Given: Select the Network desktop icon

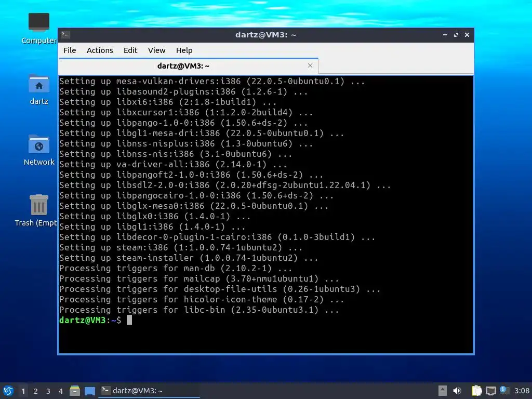Looking at the screenshot, I should pyautogui.click(x=39, y=150).
